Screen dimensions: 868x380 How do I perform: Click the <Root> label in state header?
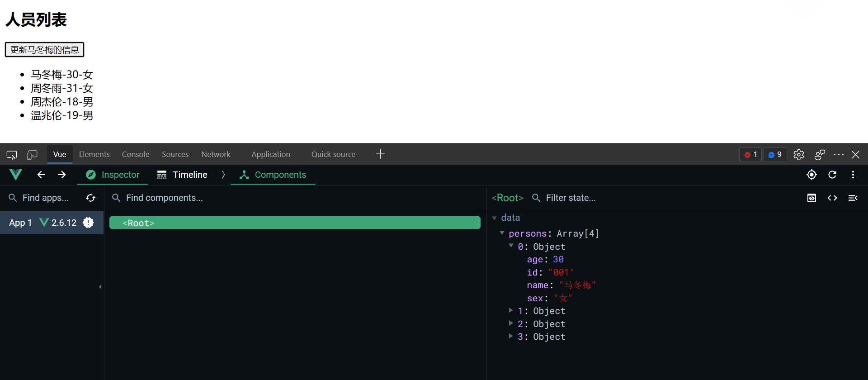pos(507,198)
